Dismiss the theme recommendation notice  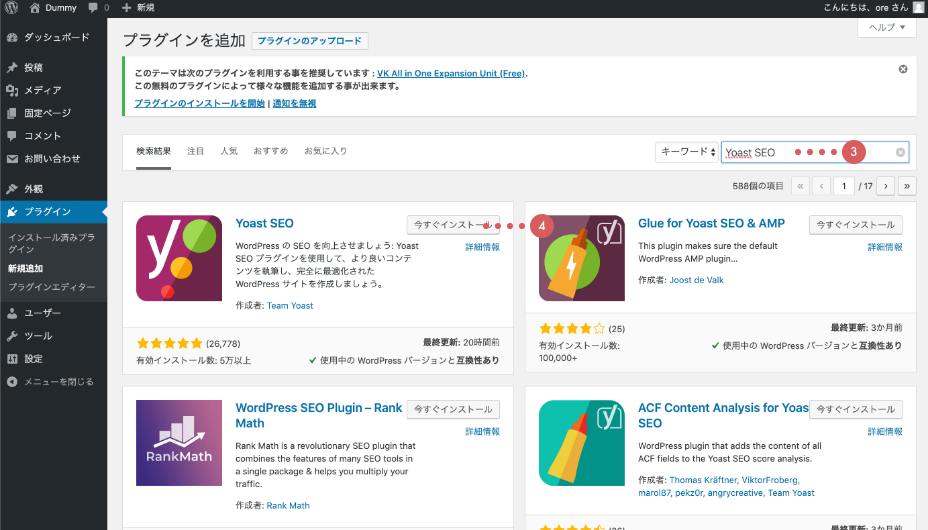tap(903, 69)
